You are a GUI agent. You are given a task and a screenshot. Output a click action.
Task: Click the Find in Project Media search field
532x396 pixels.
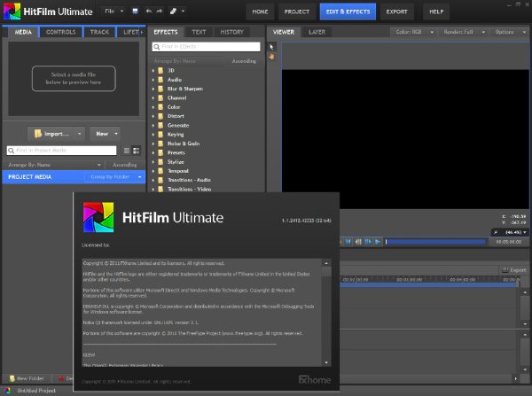click(61, 151)
